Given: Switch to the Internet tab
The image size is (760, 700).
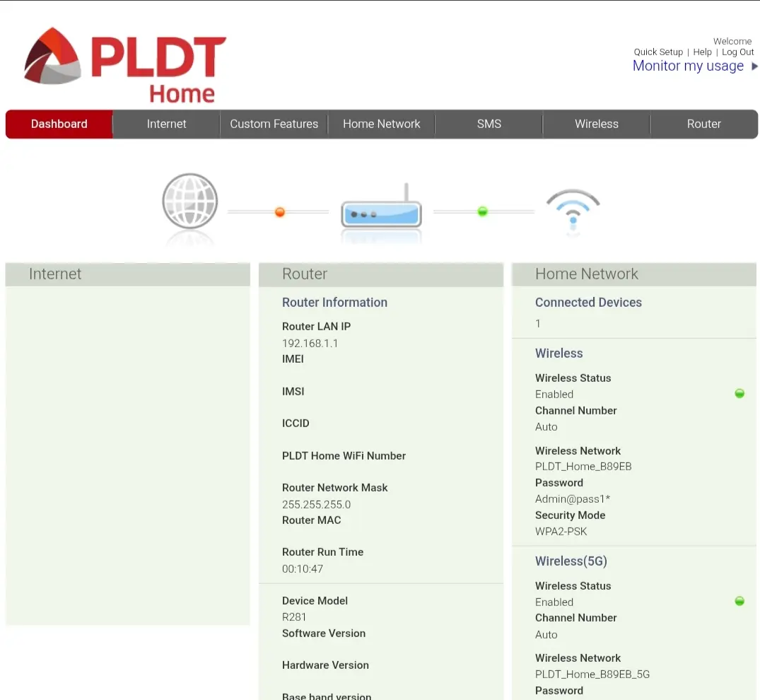Looking at the screenshot, I should click(166, 124).
